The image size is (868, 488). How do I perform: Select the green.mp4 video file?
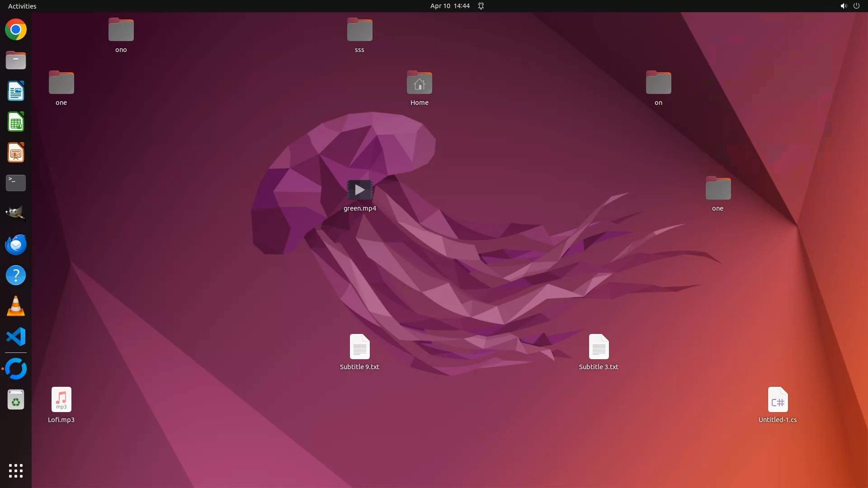tap(360, 190)
